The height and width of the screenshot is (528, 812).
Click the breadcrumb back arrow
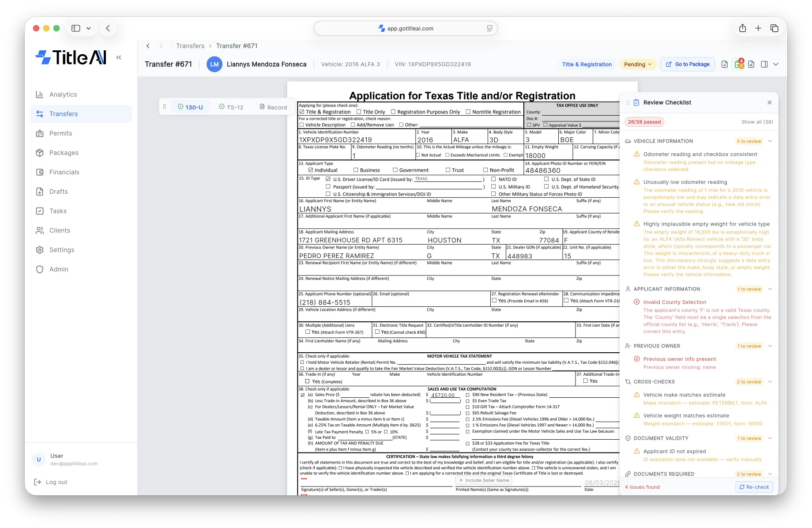[148, 46]
